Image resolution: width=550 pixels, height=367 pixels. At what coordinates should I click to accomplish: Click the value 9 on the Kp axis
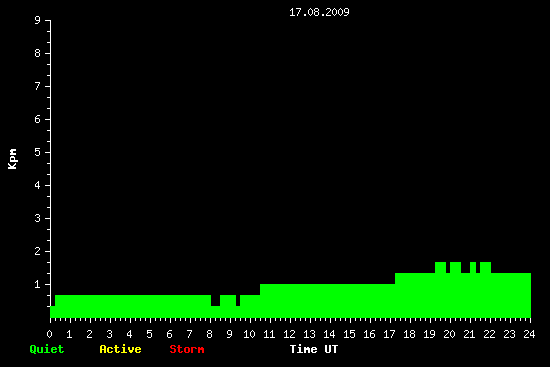pos(38,20)
